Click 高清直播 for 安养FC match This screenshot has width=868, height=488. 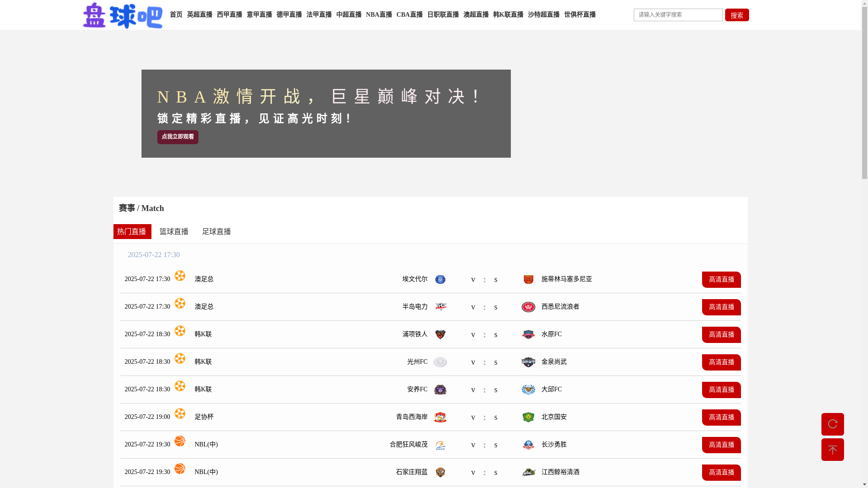pyautogui.click(x=721, y=390)
